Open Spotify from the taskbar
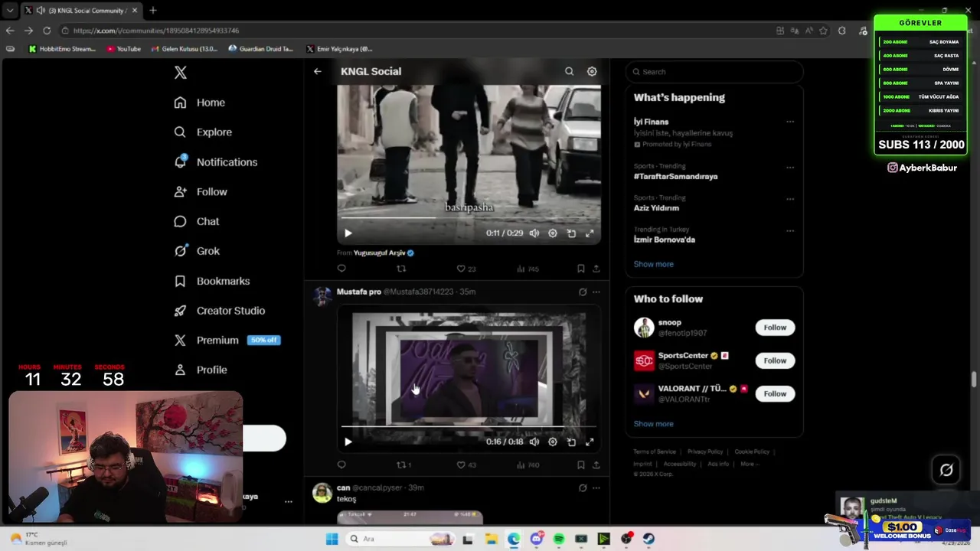 tap(559, 539)
